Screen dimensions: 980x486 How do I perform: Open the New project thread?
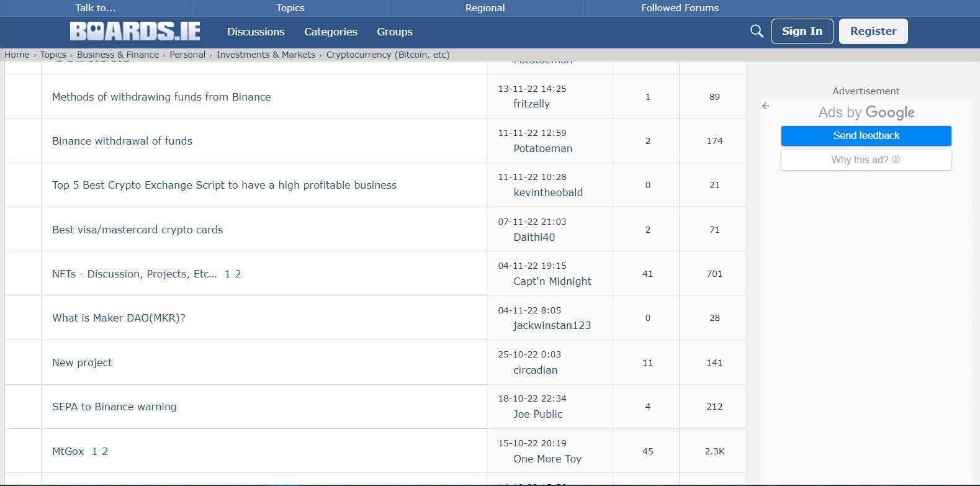click(82, 362)
